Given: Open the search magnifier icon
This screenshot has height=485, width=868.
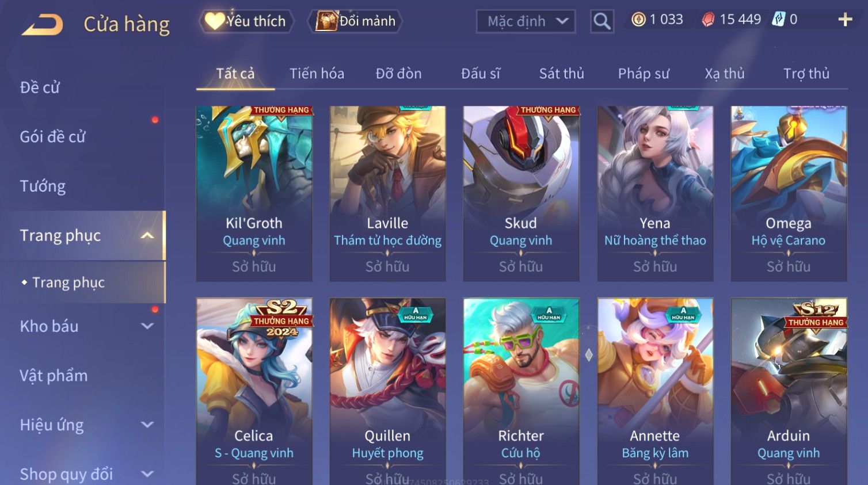Looking at the screenshot, I should click(x=602, y=21).
